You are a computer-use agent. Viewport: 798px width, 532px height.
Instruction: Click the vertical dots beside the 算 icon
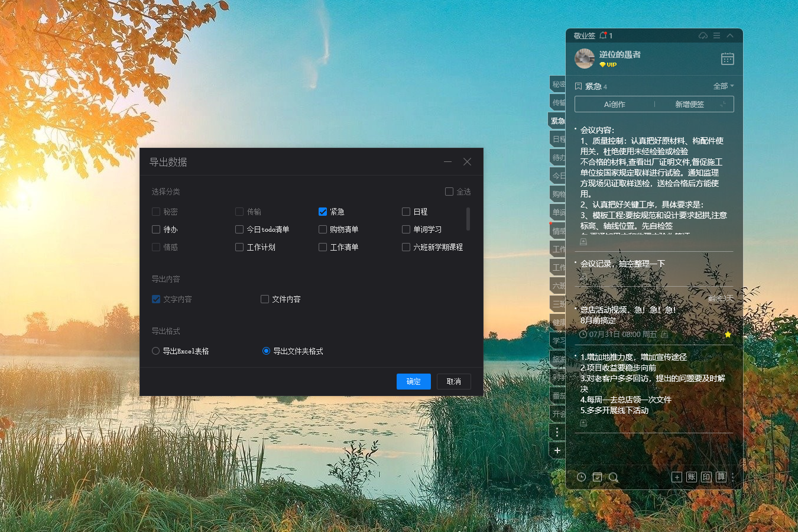[733, 477]
